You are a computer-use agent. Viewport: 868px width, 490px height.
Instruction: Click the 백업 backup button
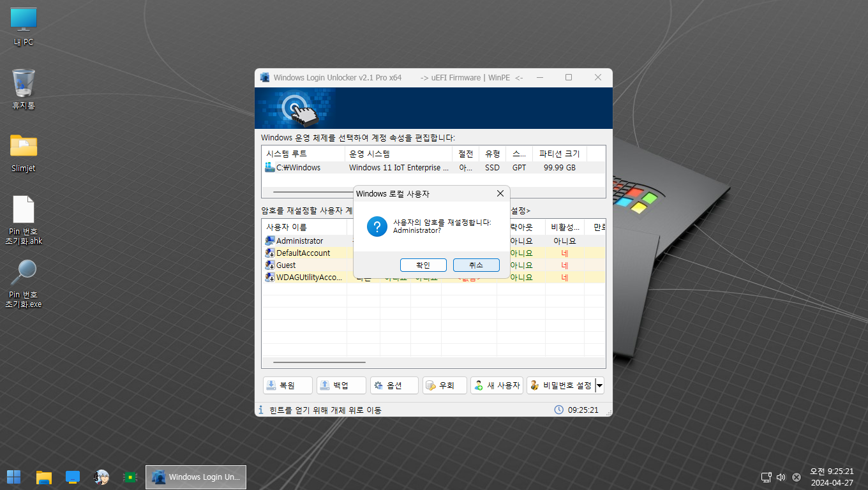pyautogui.click(x=341, y=385)
